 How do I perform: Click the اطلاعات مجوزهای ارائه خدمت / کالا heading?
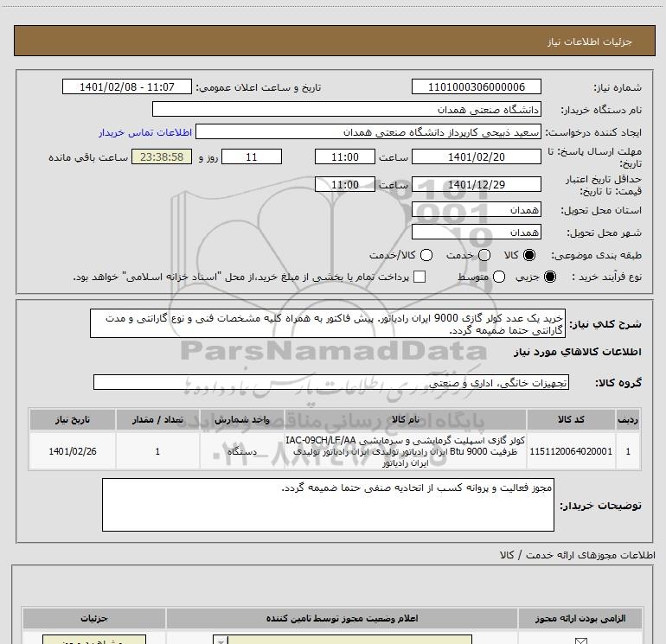(x=577, y=554)
